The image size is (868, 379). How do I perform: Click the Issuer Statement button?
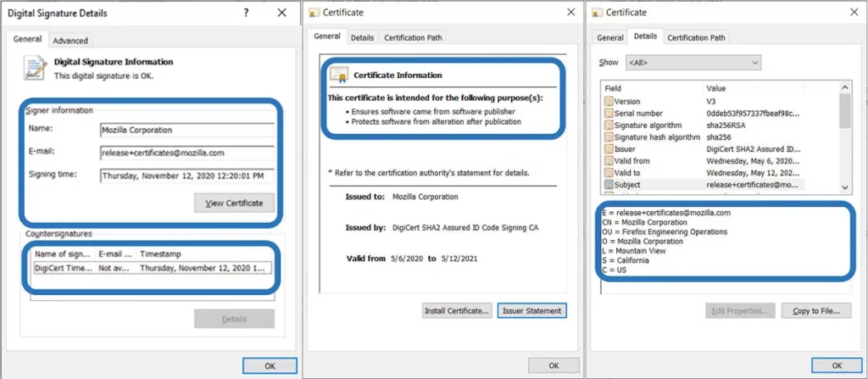coord(532,311)
